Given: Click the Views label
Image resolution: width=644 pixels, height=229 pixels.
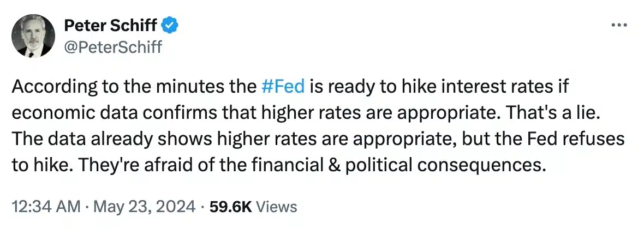Looking at the screenshot, I should [276, 207].
